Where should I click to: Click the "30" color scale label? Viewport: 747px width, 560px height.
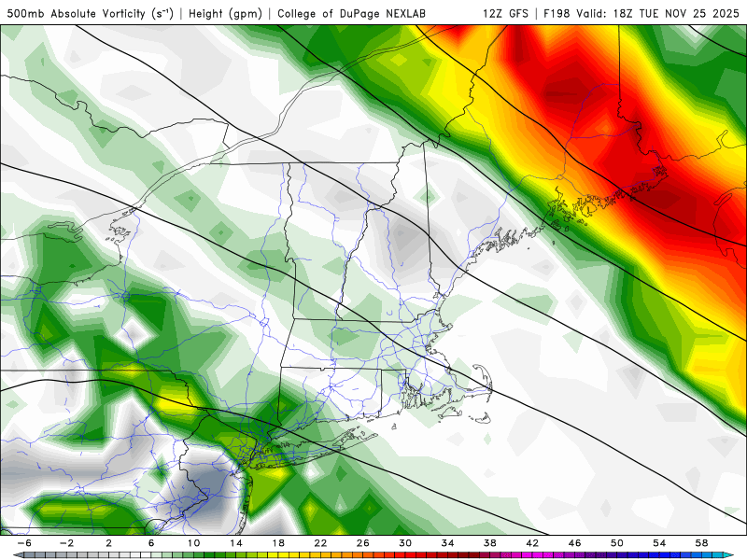tap(405, 543)
